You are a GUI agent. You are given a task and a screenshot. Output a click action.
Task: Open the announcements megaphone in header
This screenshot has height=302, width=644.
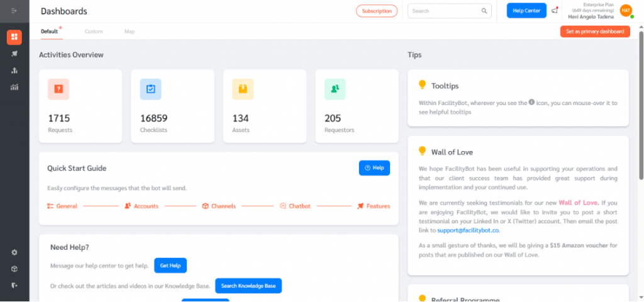555,11
